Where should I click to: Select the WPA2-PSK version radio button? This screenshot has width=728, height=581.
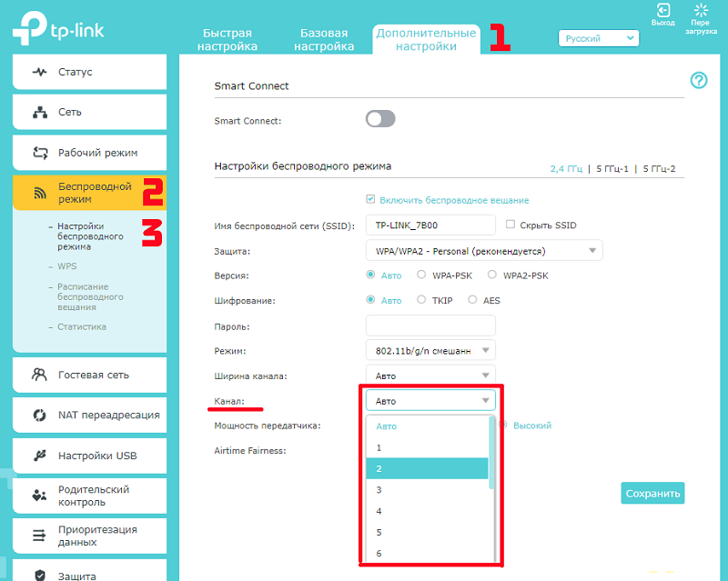(492, 275)
